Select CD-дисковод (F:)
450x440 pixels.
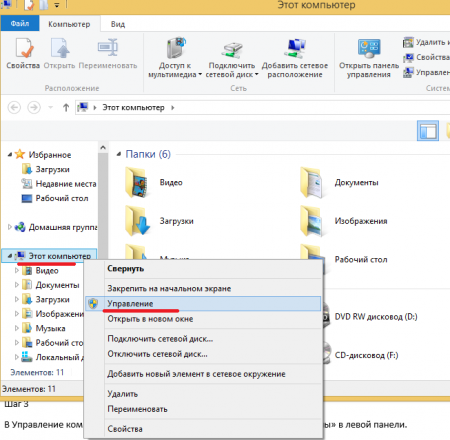tap(366, 355)
